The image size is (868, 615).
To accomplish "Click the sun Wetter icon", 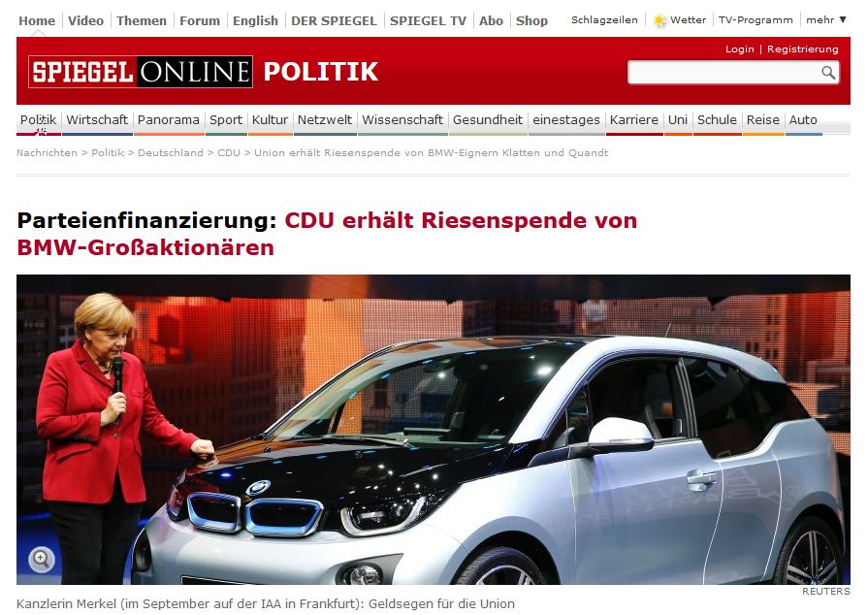I will (659, 21).
